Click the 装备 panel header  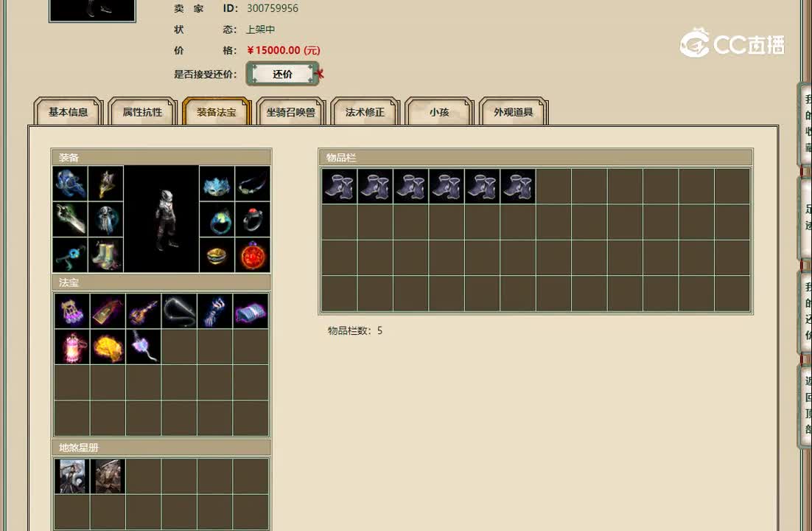[161, 158]
